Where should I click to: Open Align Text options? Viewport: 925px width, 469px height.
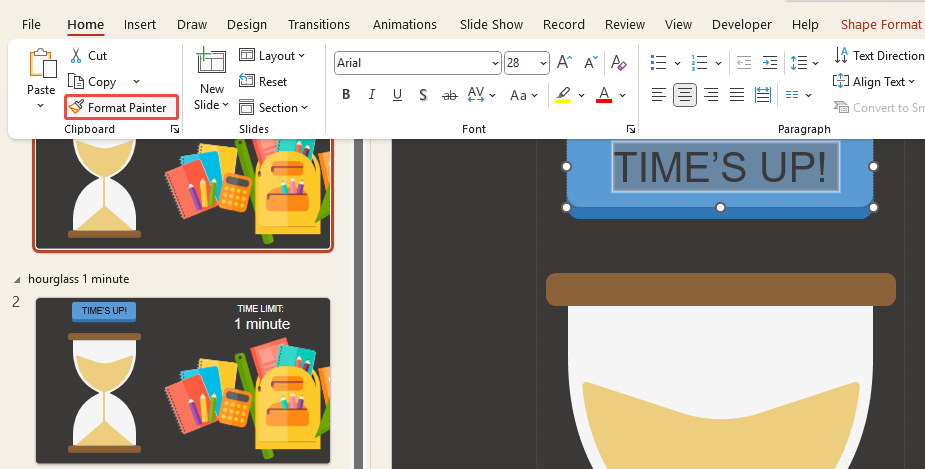point(873,81)
